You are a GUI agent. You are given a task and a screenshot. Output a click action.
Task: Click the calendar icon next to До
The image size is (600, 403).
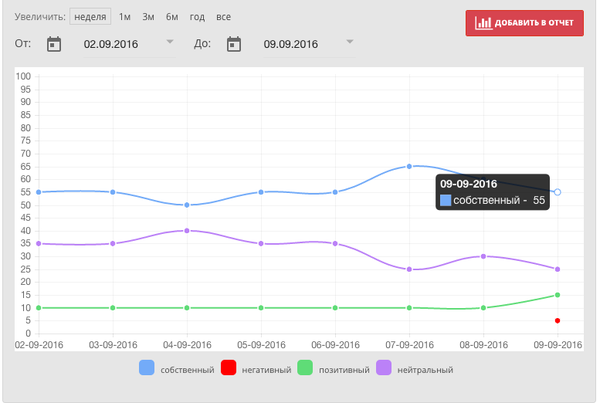click(234, 44)
